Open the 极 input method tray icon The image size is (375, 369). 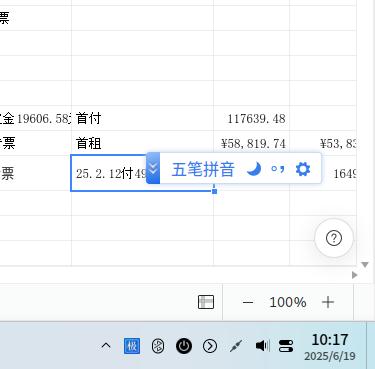pos(132,346)
